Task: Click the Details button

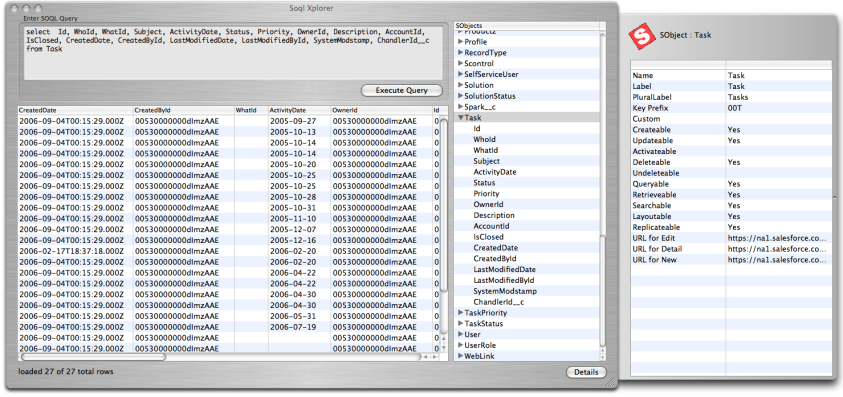Action: [586, 372]
